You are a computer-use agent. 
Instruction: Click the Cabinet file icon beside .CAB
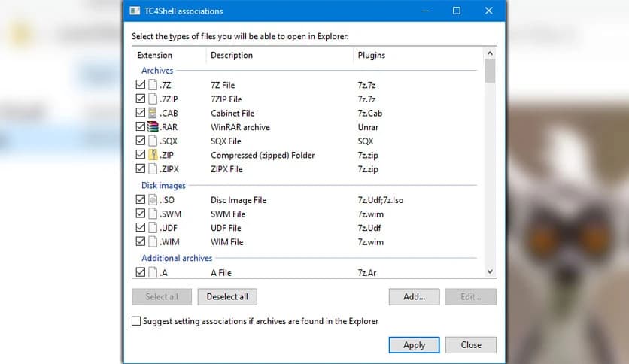pos(153,113)
